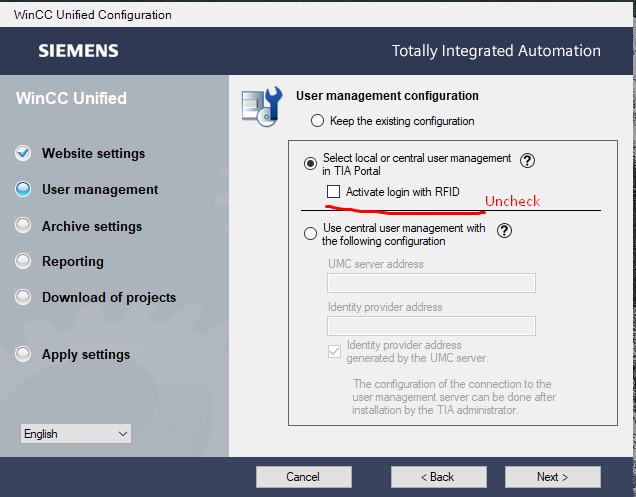Click the Reporting step indicator circle
This screenshot has height=497, width=636.
(x=23, y=261)
